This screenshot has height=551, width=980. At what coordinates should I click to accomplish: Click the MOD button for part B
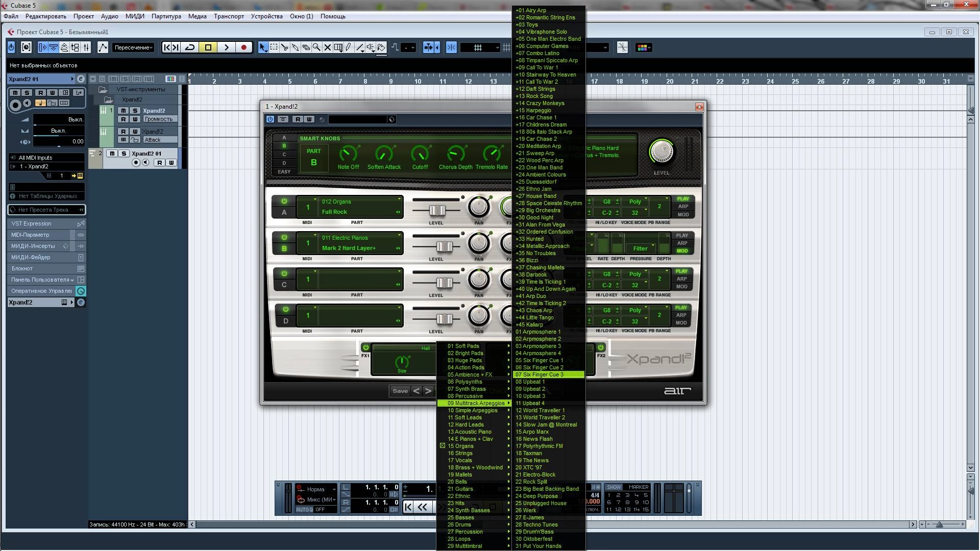682,251
